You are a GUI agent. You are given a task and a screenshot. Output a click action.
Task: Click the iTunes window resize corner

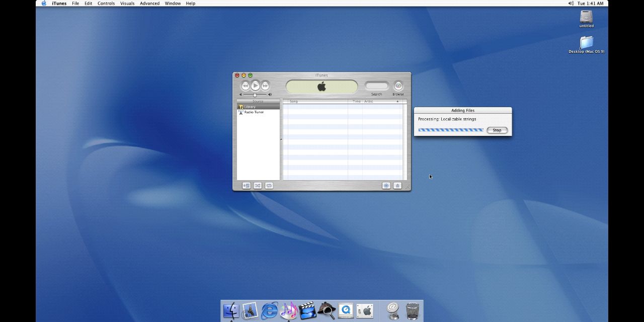click(408, 187)
